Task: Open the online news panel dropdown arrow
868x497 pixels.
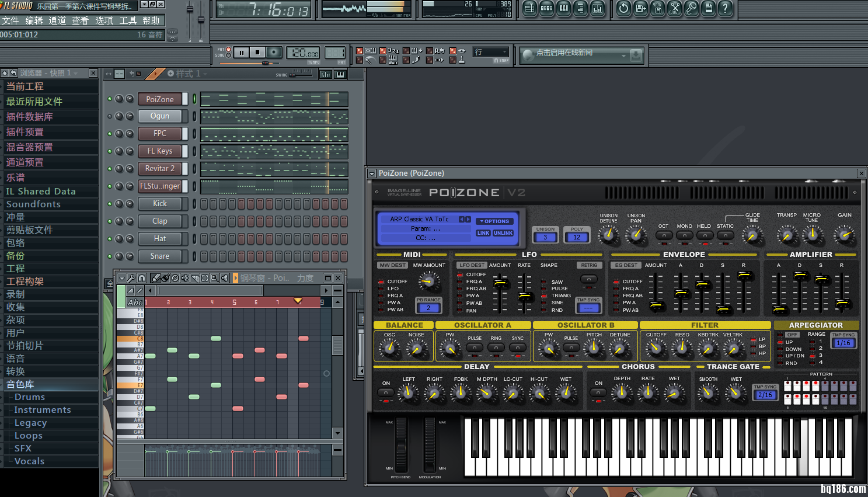Action: (x=623, y=55)
